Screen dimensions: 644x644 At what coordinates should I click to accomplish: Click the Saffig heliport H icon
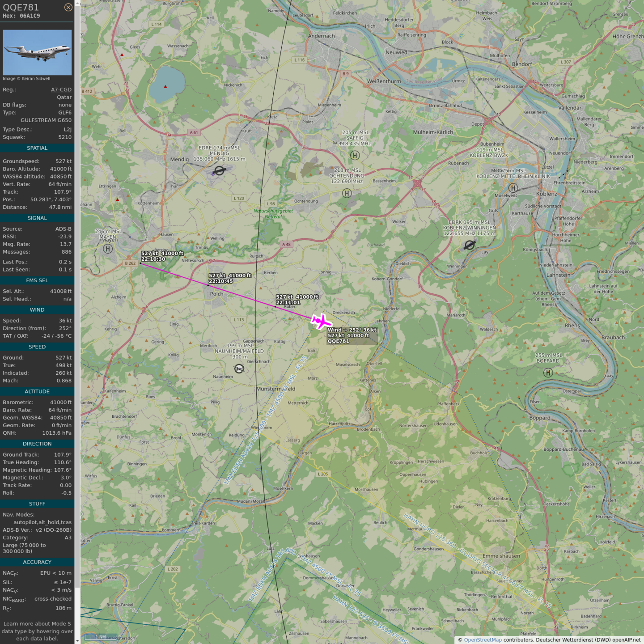click(355, 155)
